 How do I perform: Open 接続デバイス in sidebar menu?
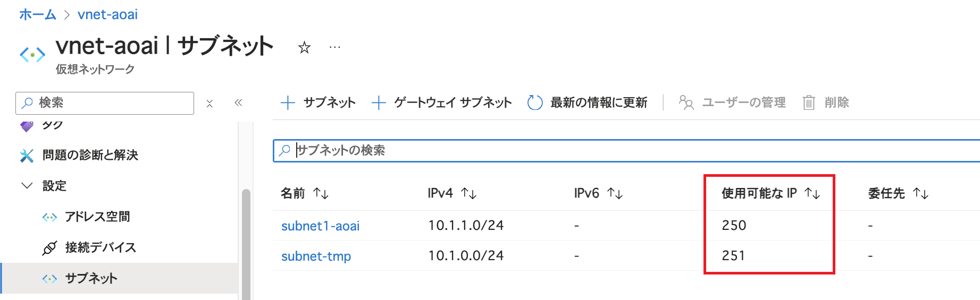pyautogui.click(x=100, y=247)
